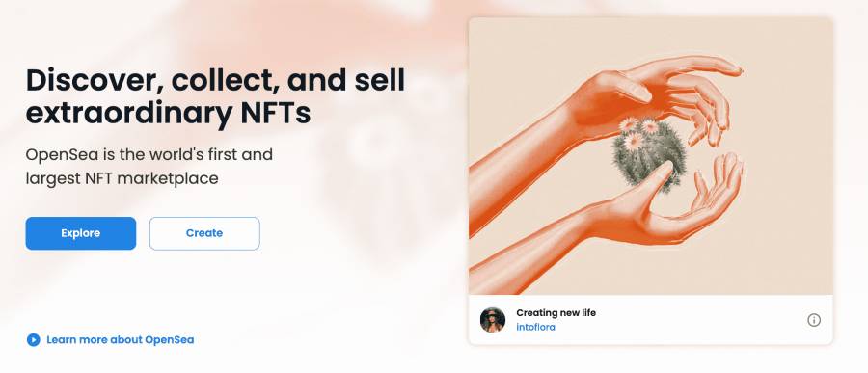The width and height of the screenshot is (868, 373).
Task: Open the intoflora creator link
Action: [x=535, y=327]
